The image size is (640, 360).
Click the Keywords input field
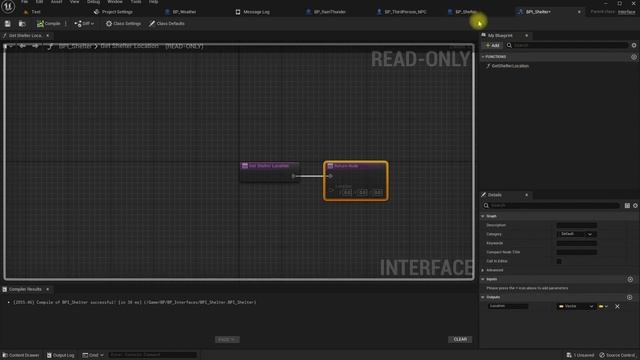point(576,243)
